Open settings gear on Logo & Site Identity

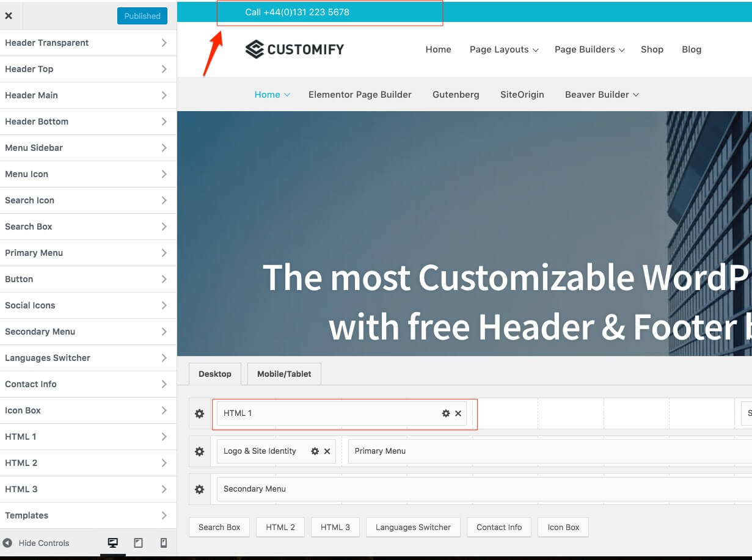point(315,451)
